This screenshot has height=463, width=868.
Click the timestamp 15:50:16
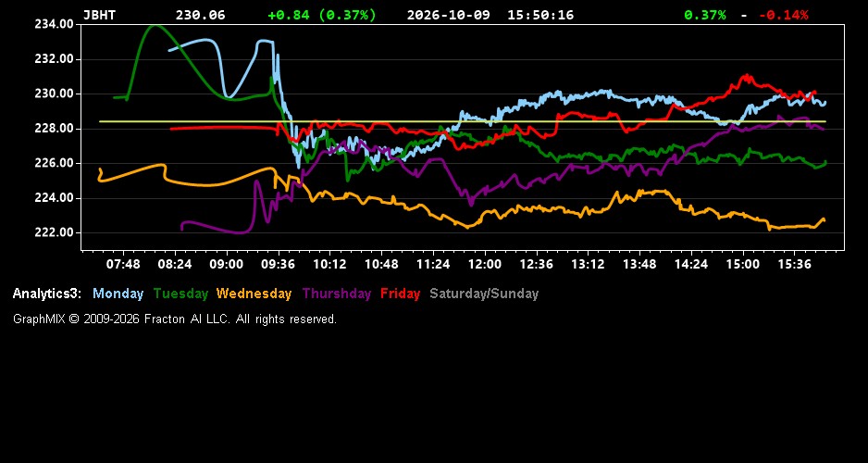click(540, 15)
